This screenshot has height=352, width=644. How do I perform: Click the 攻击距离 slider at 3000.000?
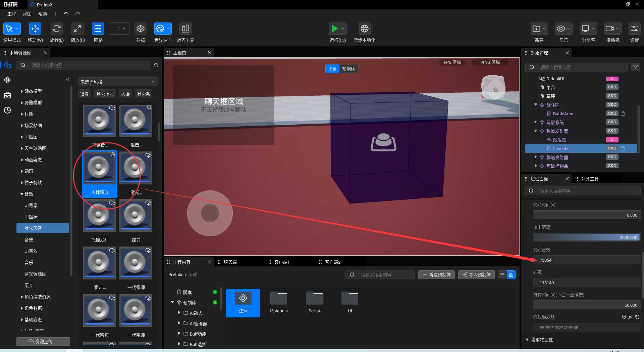coord(587,237)
